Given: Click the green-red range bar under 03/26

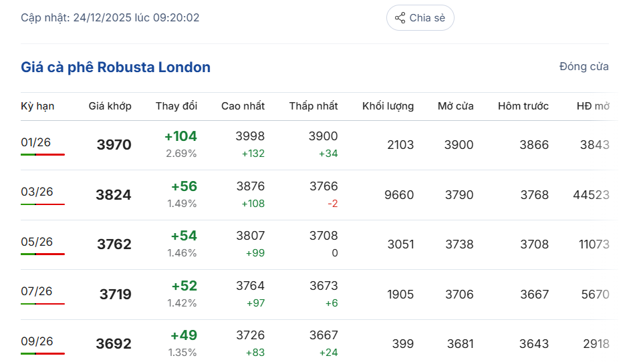Looking at the screenshot, I should 42,204.
